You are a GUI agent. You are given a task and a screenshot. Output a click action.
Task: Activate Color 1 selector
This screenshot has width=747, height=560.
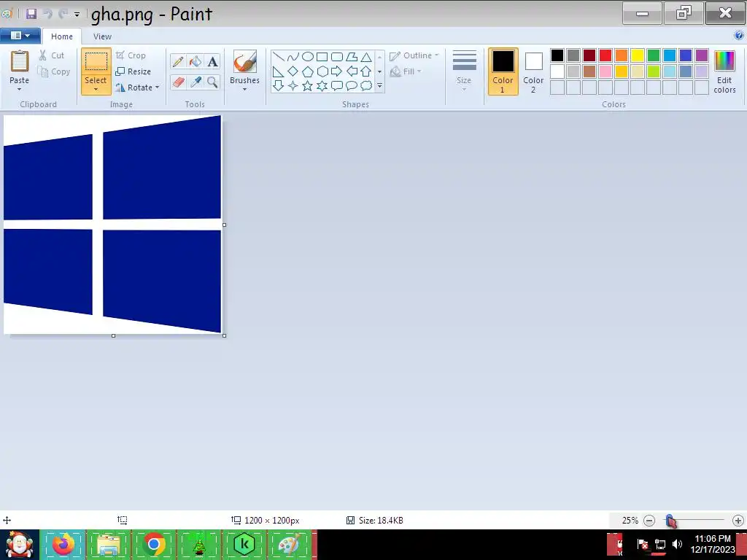pyautogui.click(x=503, y=71)
